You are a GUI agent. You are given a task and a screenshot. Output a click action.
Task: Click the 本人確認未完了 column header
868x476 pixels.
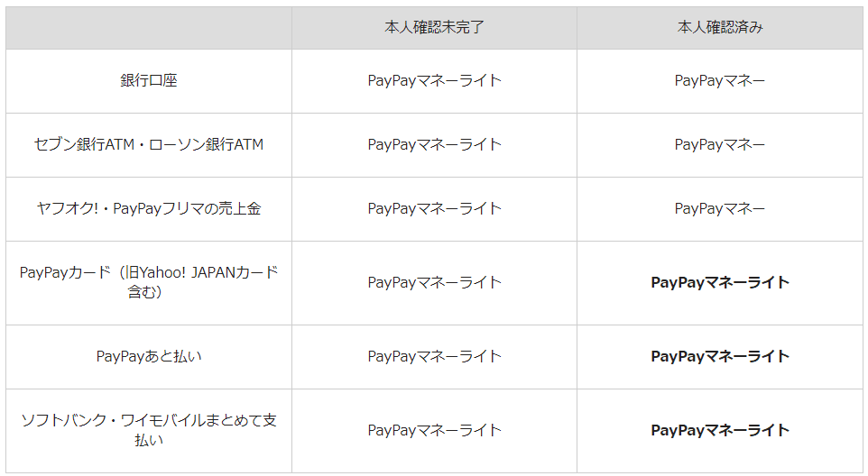[434, 28]
